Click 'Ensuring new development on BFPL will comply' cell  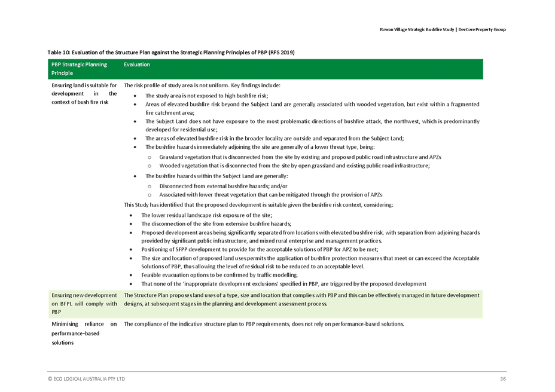[x=84, y=304]
